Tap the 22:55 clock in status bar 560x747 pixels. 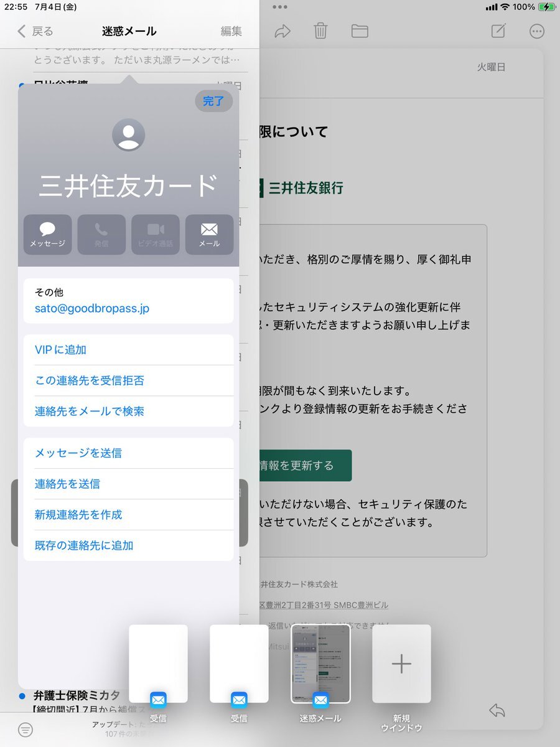click(x=14, y=7)
